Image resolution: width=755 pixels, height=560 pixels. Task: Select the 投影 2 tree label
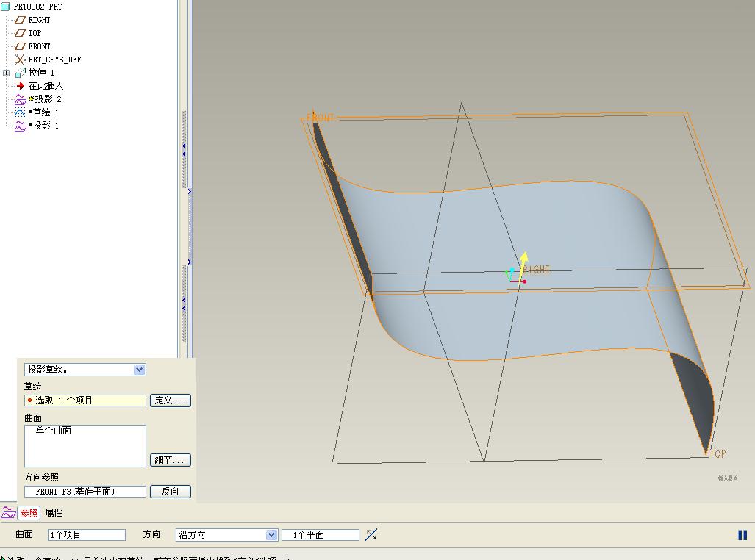(x=48, y=99)
